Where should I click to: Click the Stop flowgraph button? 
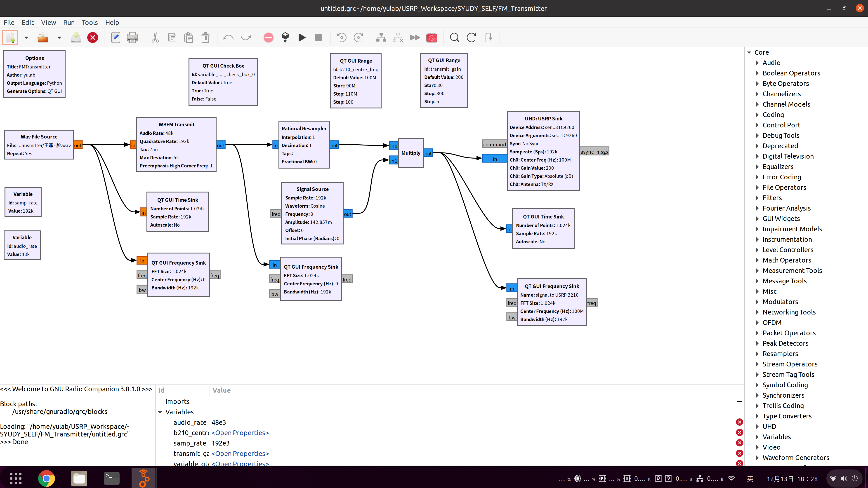(318, 38)
